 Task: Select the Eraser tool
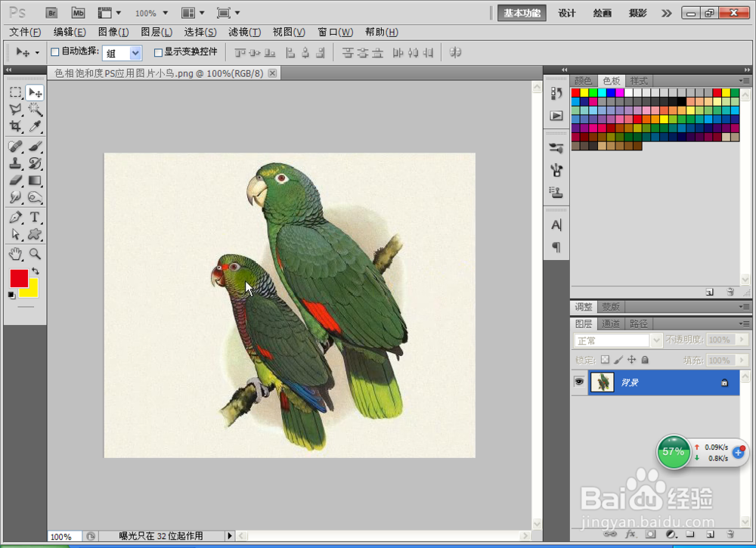pos(15,180)
